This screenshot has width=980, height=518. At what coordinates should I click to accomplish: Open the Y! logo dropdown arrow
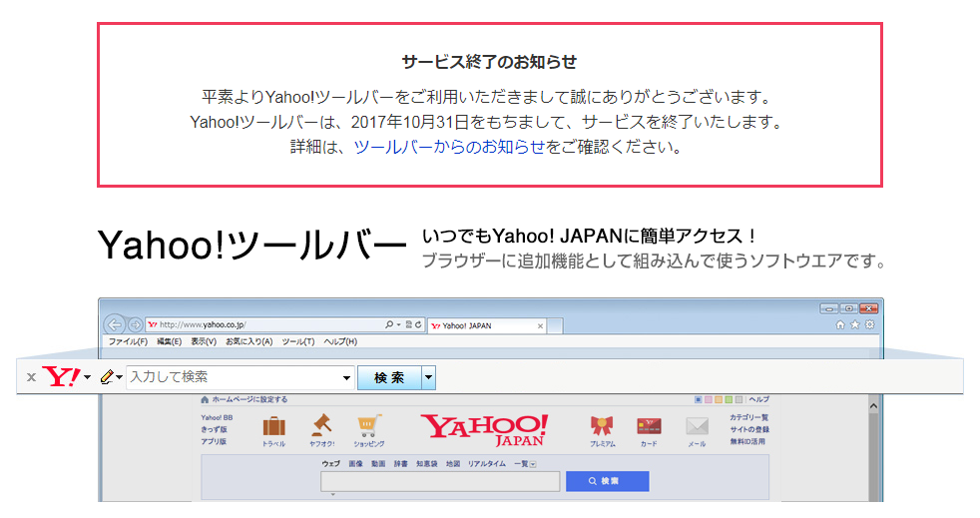coord(88,377)
